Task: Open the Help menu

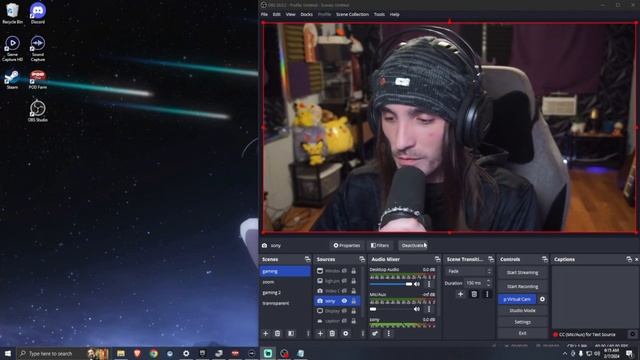Action: (x=394, y=14)
